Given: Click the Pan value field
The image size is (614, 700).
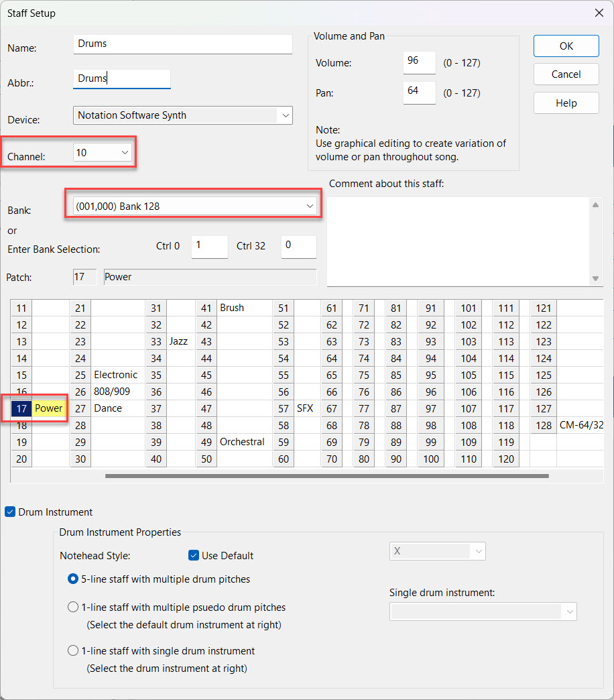Looking at the screenshot, I should coord(419,92).
